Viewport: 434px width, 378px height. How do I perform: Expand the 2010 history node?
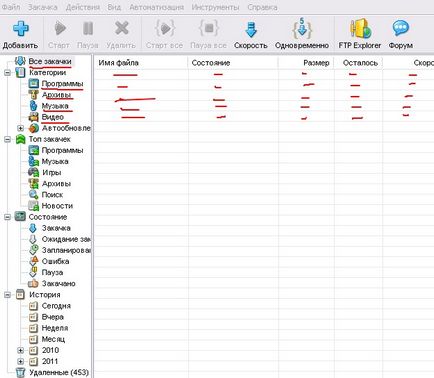pos(20,350)
